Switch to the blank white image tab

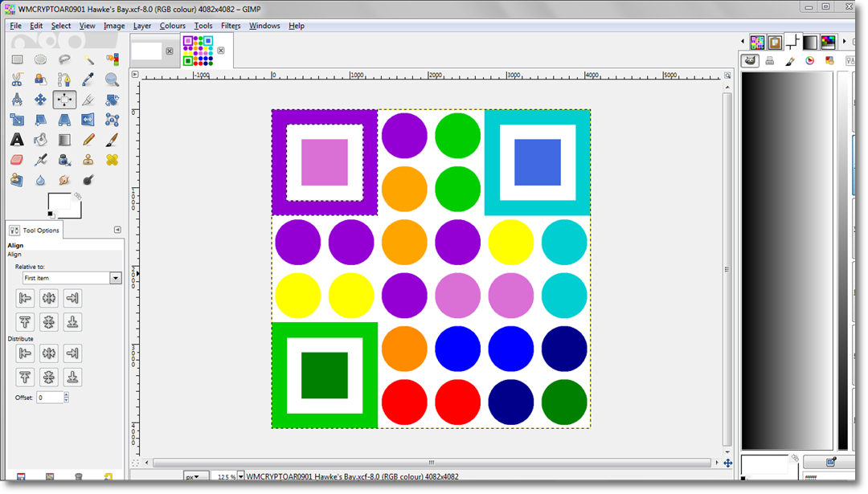pos(146,51)
